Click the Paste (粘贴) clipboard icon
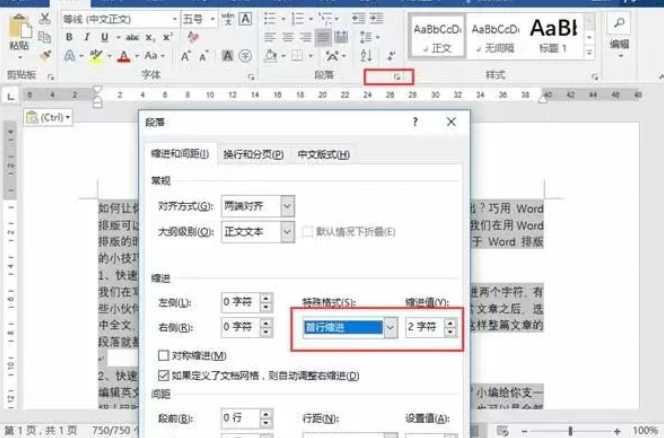 point(19,27)
